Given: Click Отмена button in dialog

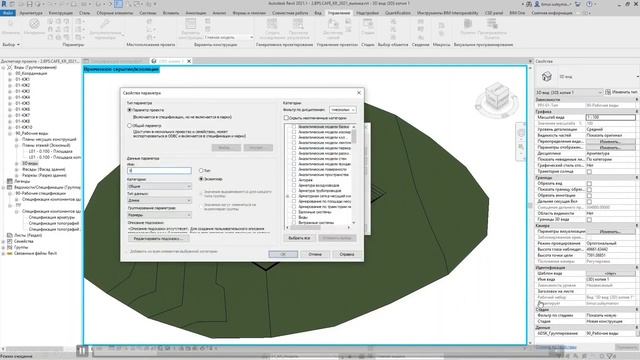Looking at the screenshot, I should (x=315, y=254).
